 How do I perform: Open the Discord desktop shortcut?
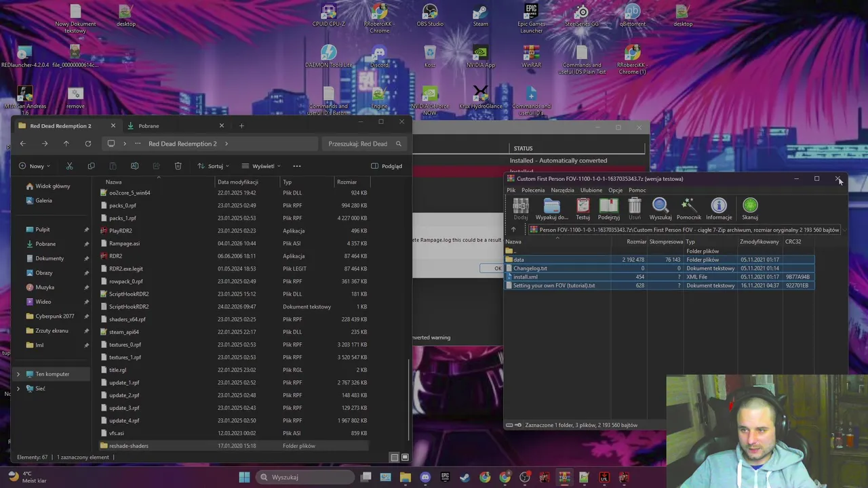[x=379, y=57]
